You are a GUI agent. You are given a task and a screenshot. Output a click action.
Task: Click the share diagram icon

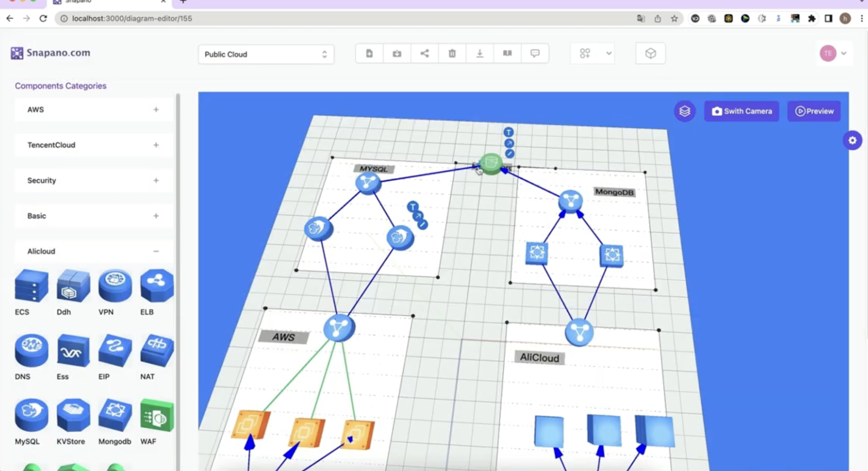[x=424, y=53]
